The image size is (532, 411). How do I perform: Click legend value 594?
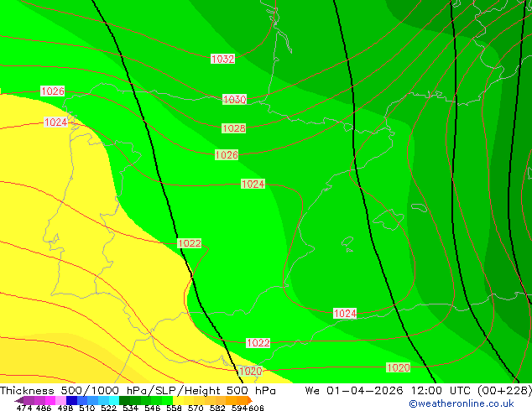(x=239, y=408)
